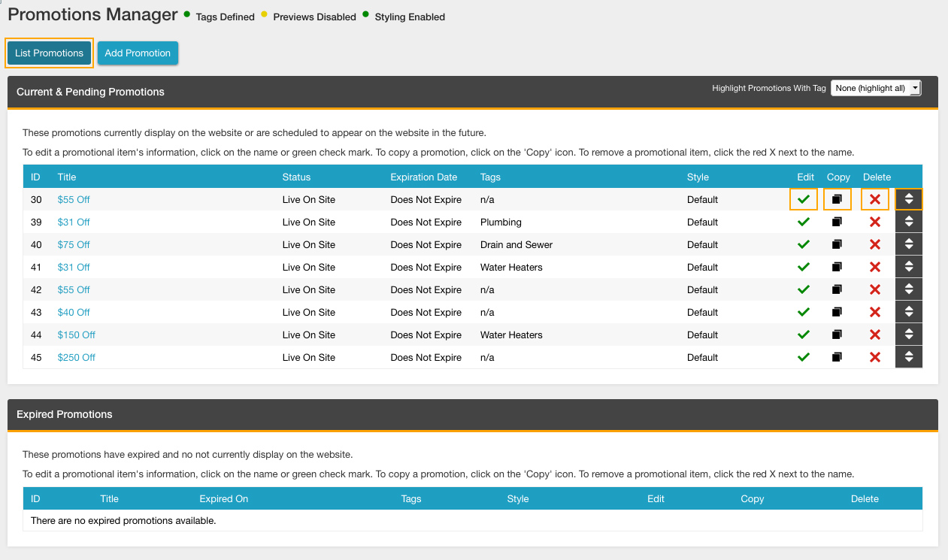This screenshot has width=948, height=560.
Task: Click the green edit checkmark for promotion 30
Action: 804,199
